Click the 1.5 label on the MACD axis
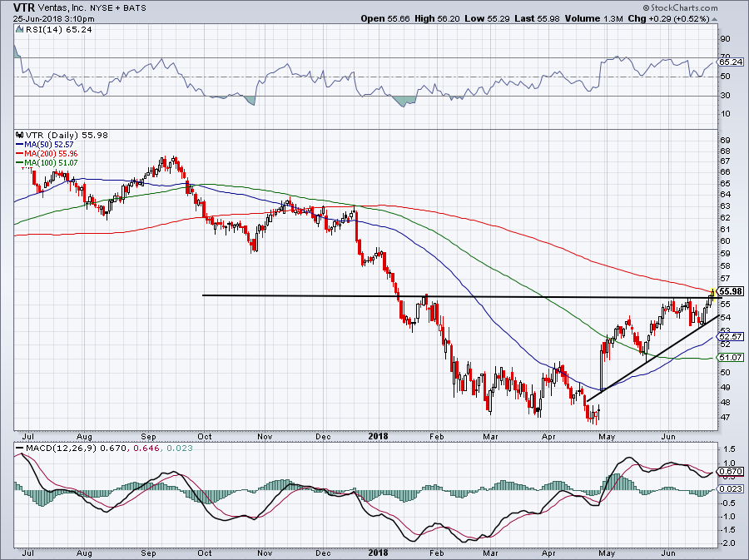The height and width of the screenshot is (560, 749). click(729, 449)
